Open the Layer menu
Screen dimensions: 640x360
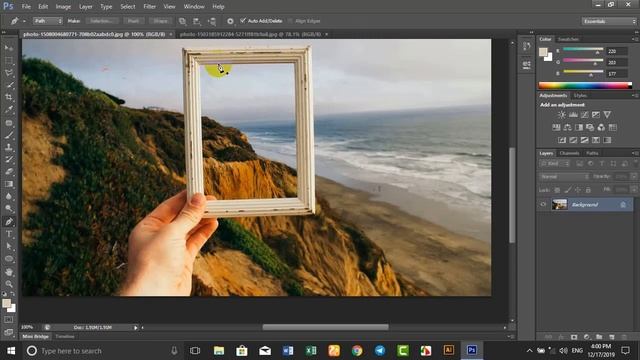85,7
